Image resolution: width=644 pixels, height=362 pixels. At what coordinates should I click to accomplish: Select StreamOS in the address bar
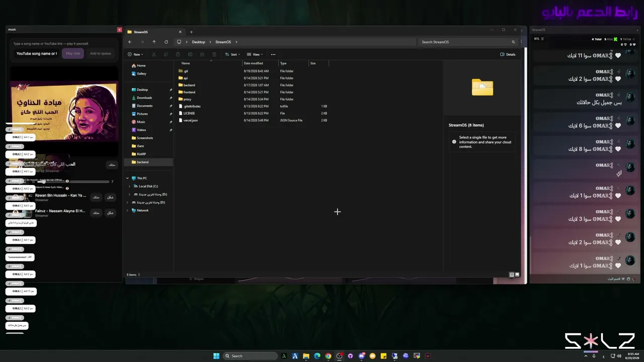point(223,42)
